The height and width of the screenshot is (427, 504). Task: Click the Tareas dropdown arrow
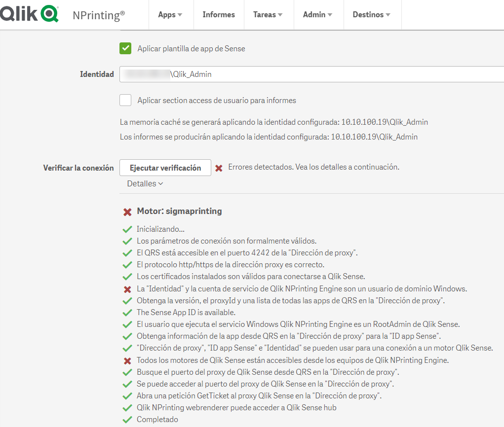[x=280, y=15]
